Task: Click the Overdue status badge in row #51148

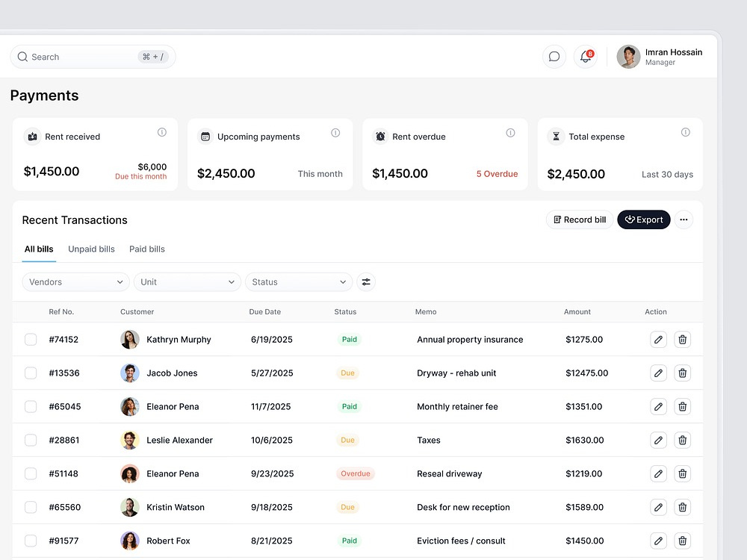Action: 356,474
